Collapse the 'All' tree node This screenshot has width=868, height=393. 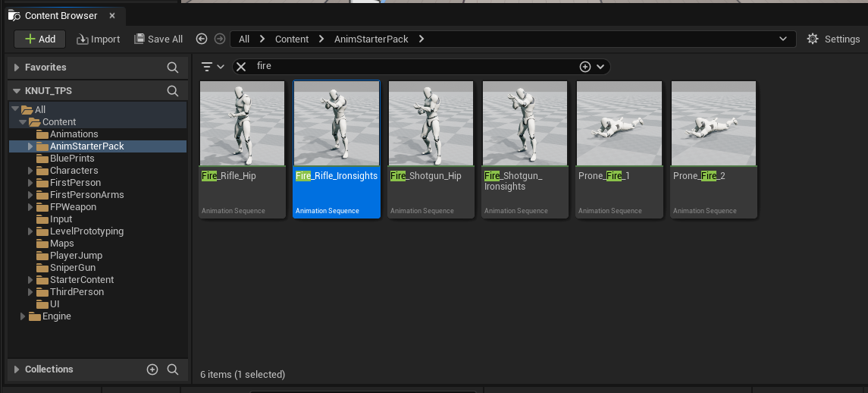coord(15,109)
